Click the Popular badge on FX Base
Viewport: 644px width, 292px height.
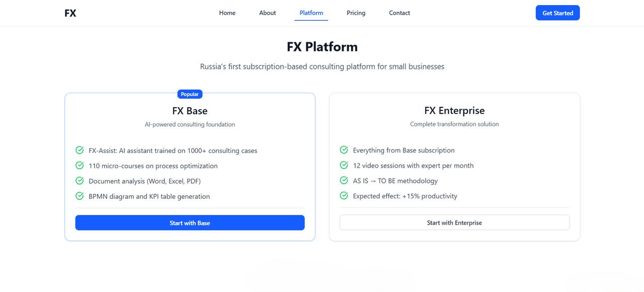tap(190, 94)
